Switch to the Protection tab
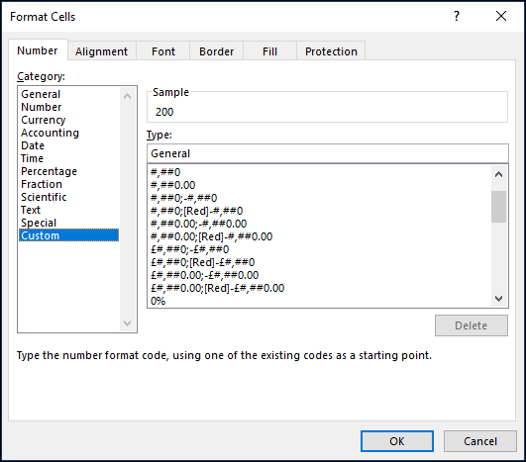Image resolution: width=526 pixels, height=462 pixels. [x=331, y=51]
